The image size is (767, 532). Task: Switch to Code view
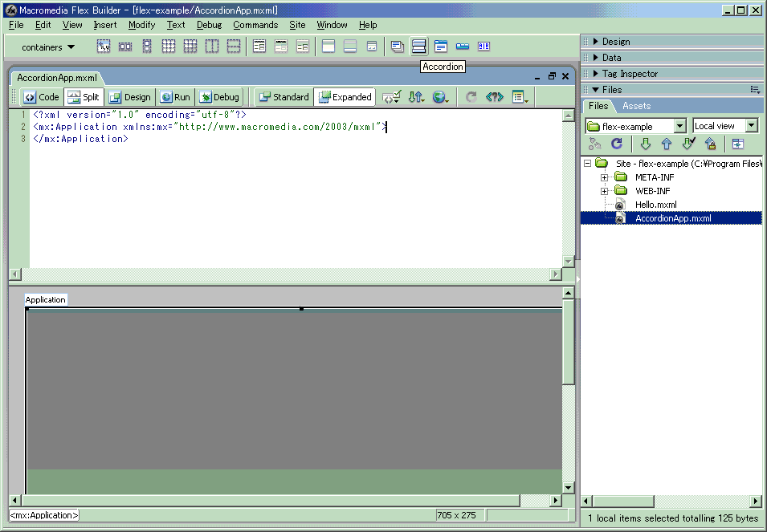click(x=42, y=97)
